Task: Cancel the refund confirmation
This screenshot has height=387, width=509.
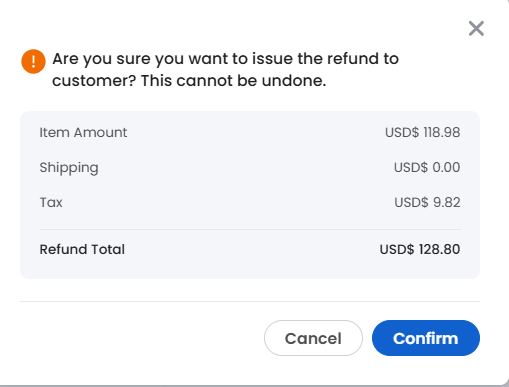Action: (313, 338)
